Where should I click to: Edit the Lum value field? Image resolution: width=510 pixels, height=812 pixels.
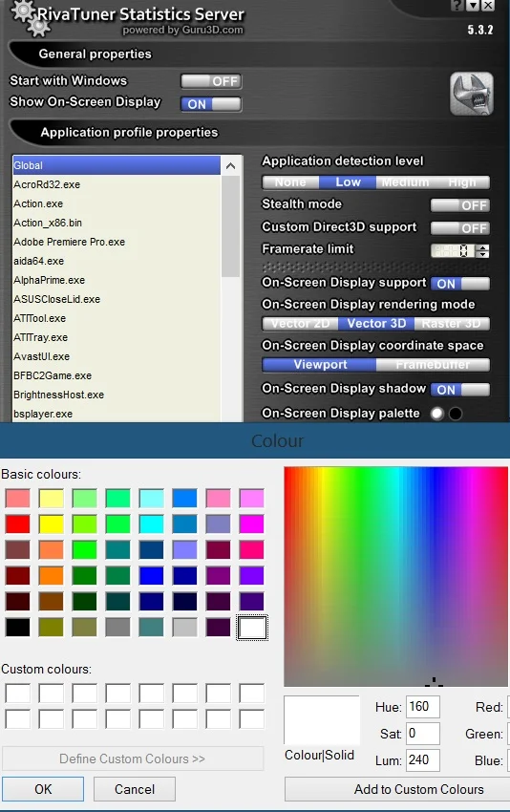pyautogui.click(x=422, y=759)
